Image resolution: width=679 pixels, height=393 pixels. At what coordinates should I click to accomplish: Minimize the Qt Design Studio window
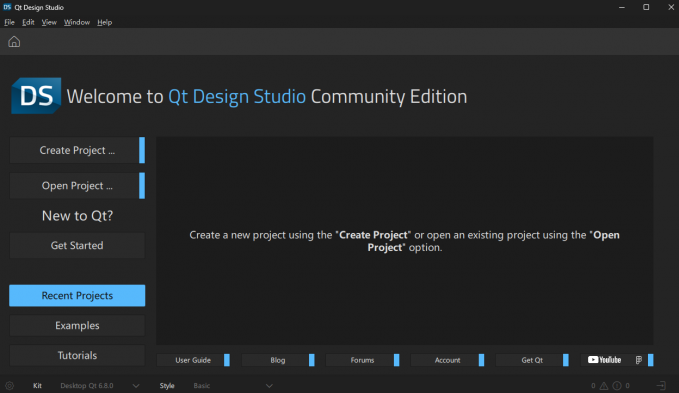[621, 7]
